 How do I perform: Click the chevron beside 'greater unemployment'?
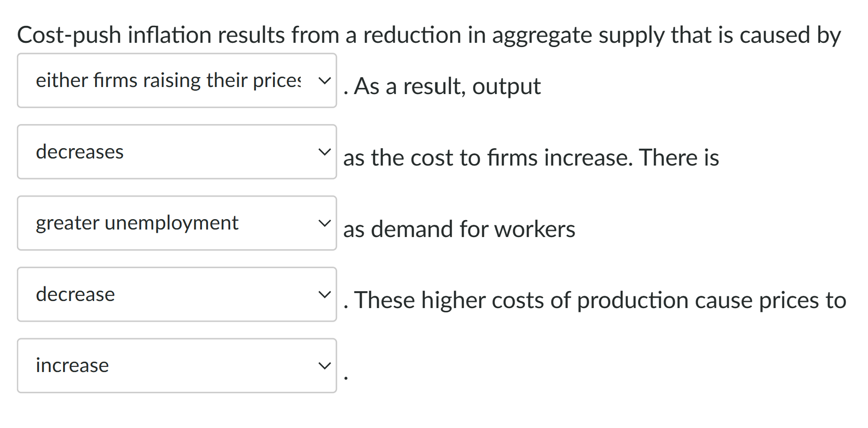tap(325, 223)
